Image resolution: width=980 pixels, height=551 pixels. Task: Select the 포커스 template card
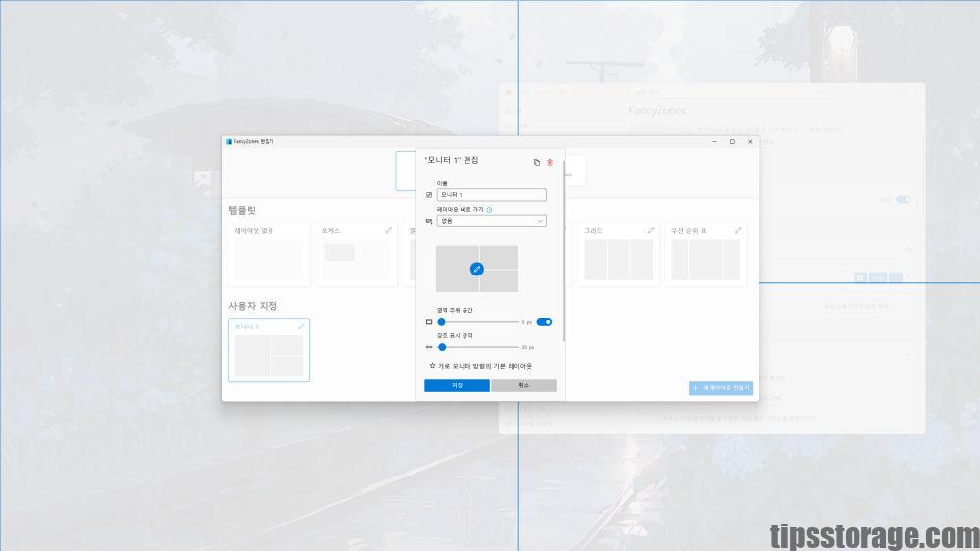click(357, 255)
